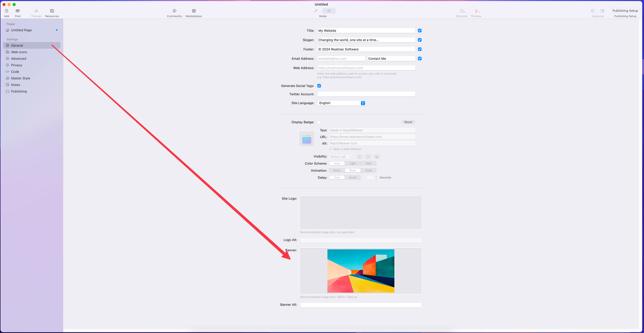Screen dimensions: 644x333
Task: Click the Email Address field
Action: tap(341, 59)
